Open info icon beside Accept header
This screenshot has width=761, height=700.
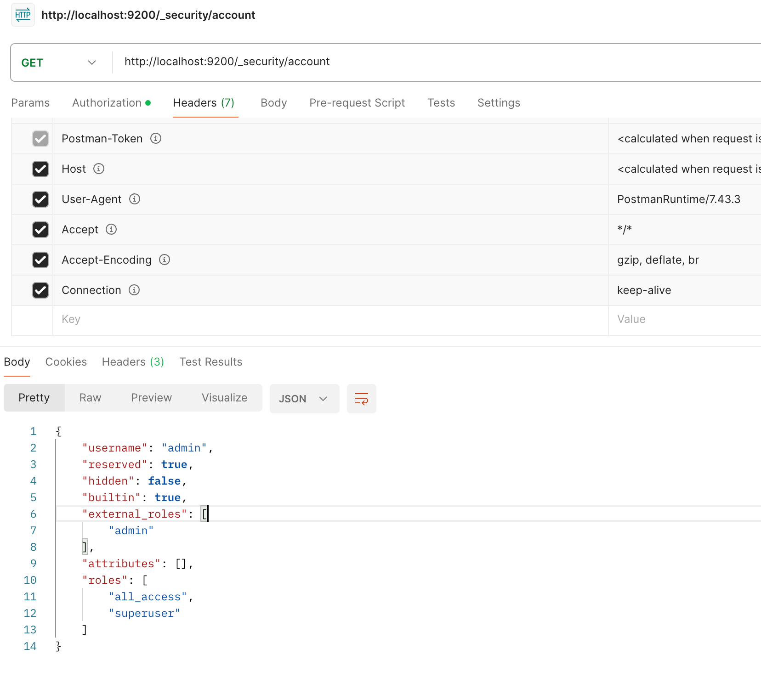coord(111,229)
